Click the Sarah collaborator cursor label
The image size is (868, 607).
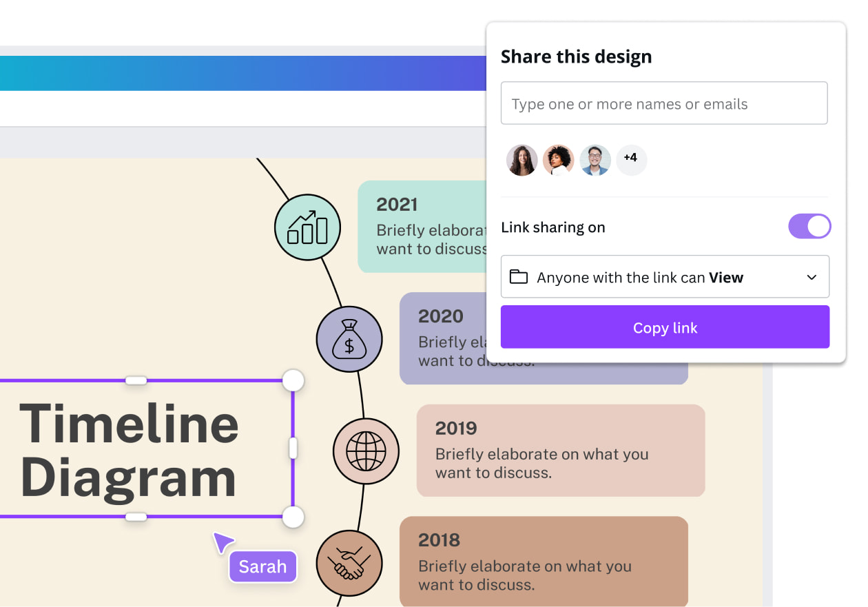pyautogui.click(x=262, y=566)
